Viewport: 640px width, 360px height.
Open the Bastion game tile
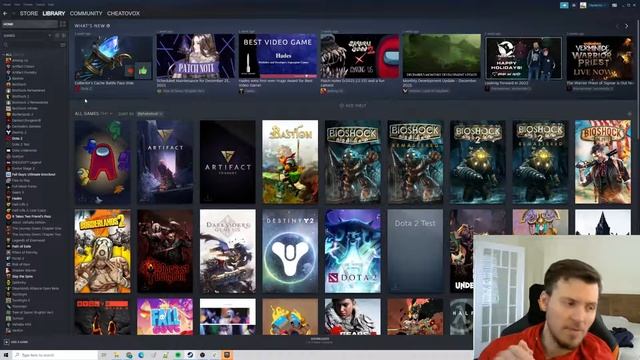[290, 162]
